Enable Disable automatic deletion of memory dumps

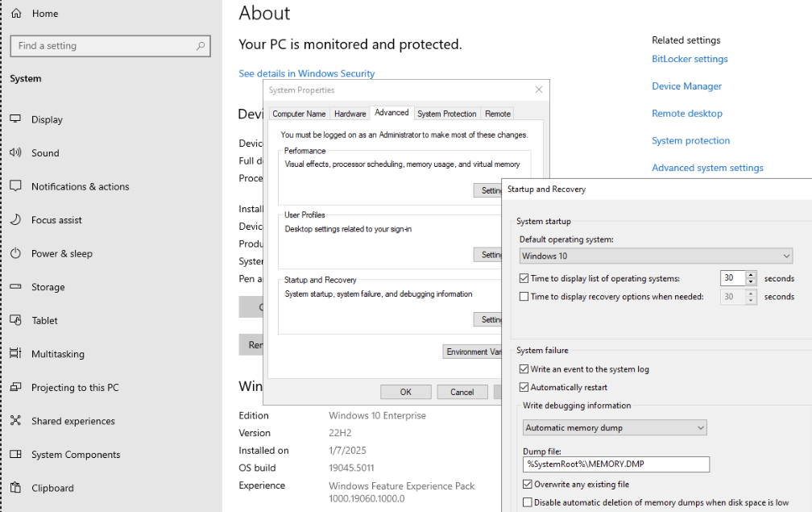pos(528,502)
